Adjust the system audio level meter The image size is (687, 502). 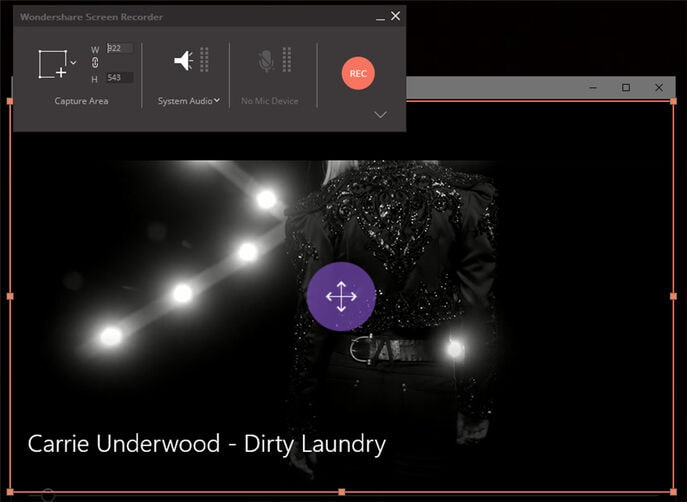204,59
